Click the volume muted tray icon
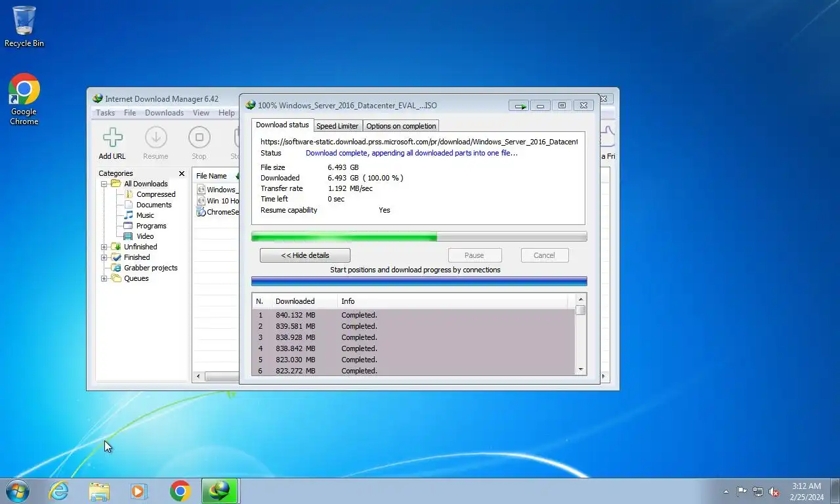This screenshot has height=504, width=840. pos(774,492)
